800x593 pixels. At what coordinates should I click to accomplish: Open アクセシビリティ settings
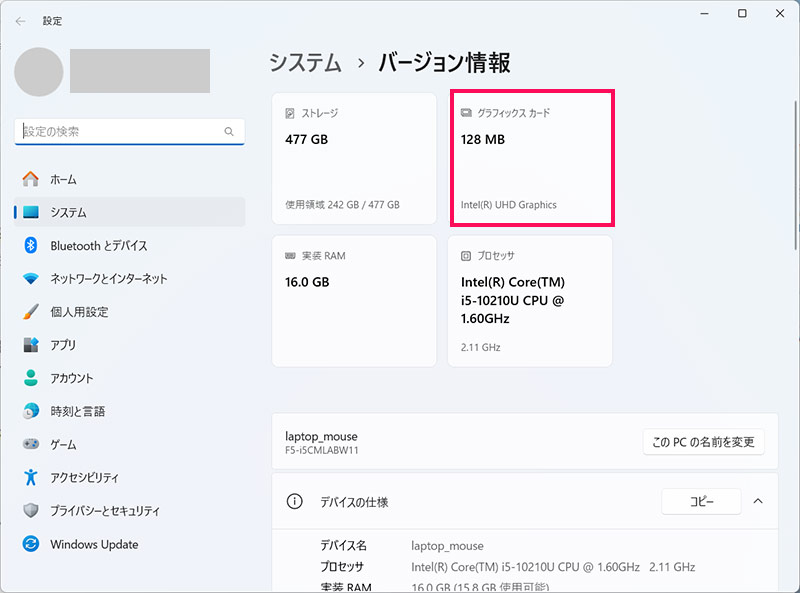[130, 477]
